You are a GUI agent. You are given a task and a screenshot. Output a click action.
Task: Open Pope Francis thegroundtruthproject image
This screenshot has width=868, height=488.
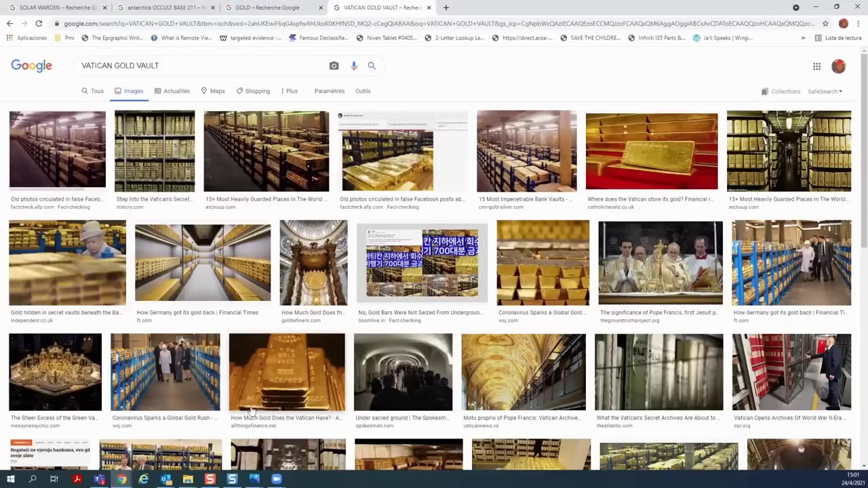coord(660,263)
